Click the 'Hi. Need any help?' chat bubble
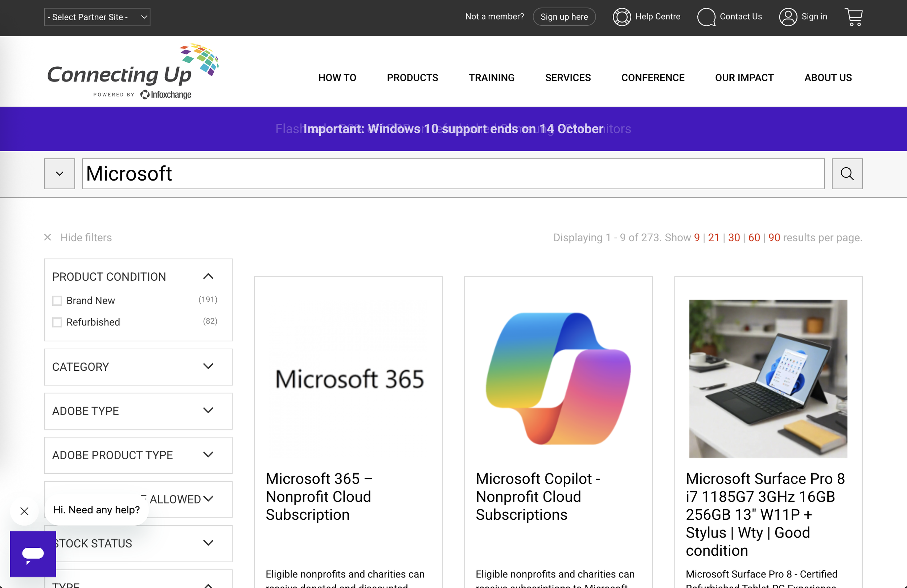 (x=97, y=510)
